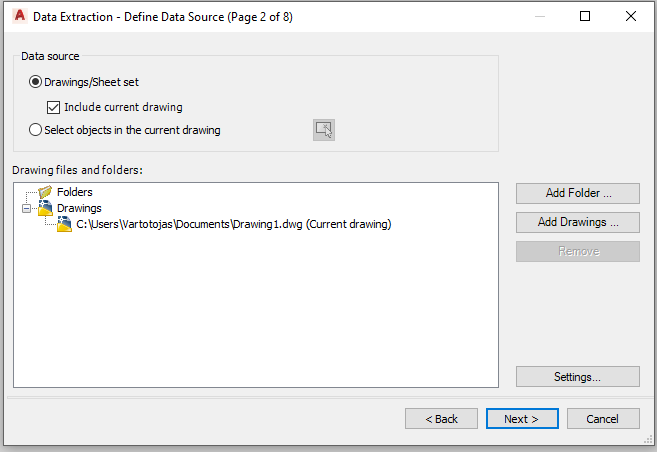Open the Add Folder dialog

[x=578, y=193]
